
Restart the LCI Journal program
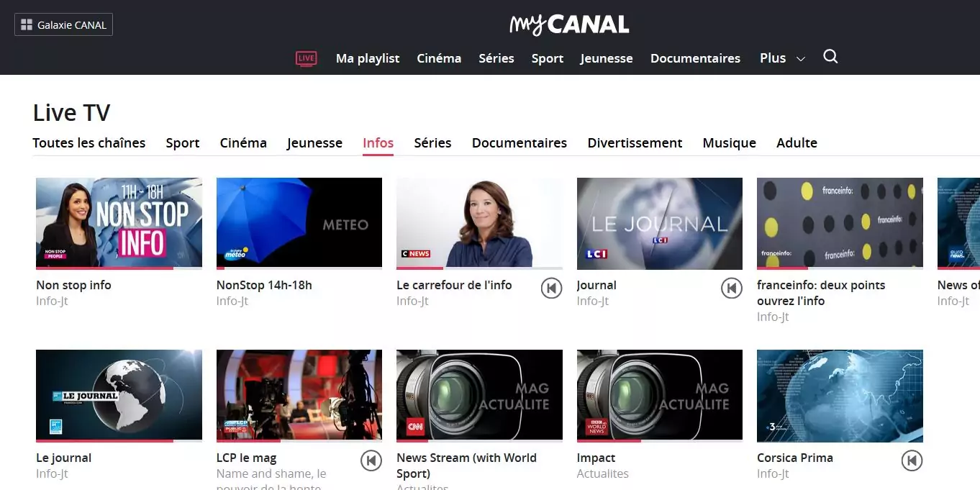point(731,289)
